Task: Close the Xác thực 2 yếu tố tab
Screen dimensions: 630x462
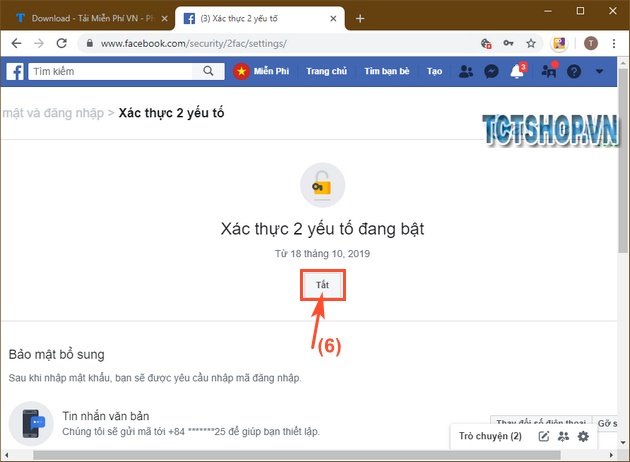Action: pos(333,18)
